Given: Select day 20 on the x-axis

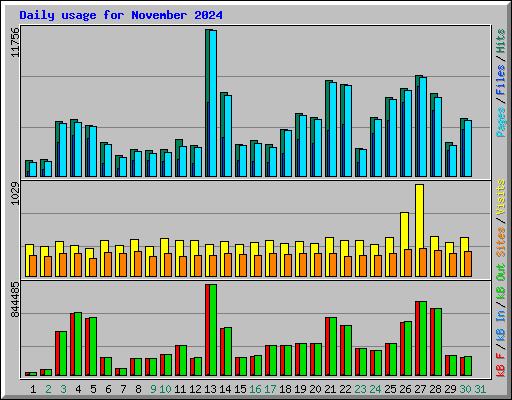Looking at the screenshot, I should 315,389.
